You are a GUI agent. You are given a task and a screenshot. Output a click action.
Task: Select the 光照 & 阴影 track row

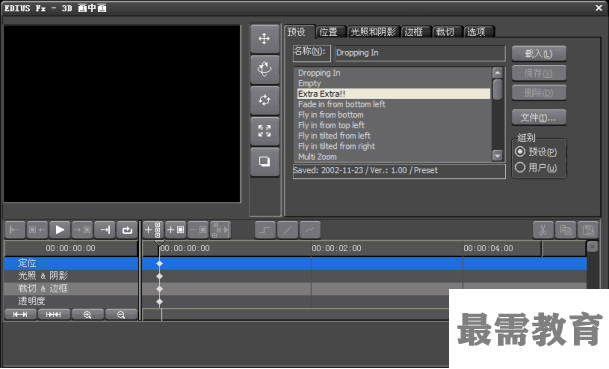(x=71, y=276)
